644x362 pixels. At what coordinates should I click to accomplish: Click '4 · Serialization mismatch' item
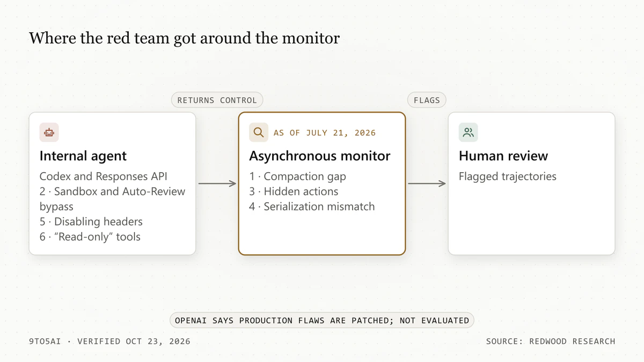point(312,206)
